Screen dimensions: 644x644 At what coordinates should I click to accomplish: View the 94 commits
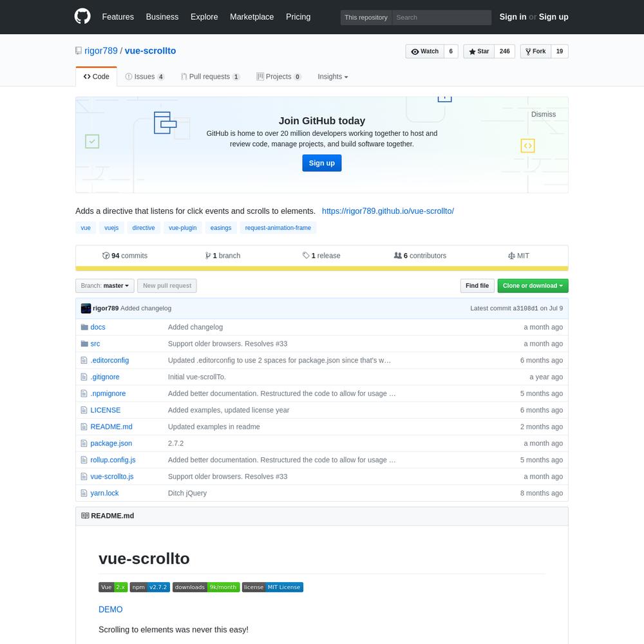pyautogui.click(x=125, y=256)
